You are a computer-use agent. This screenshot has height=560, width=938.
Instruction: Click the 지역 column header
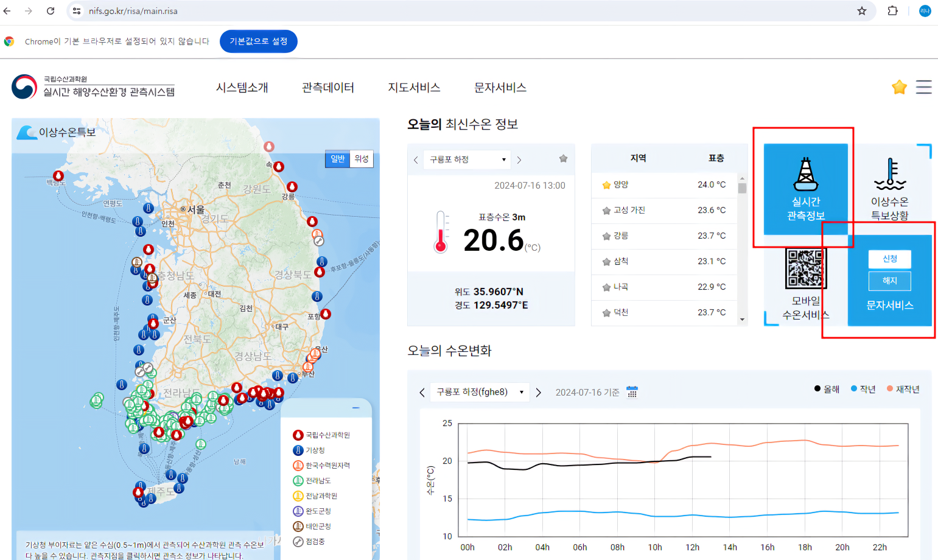pyautogui.click(x=638, y=158)
